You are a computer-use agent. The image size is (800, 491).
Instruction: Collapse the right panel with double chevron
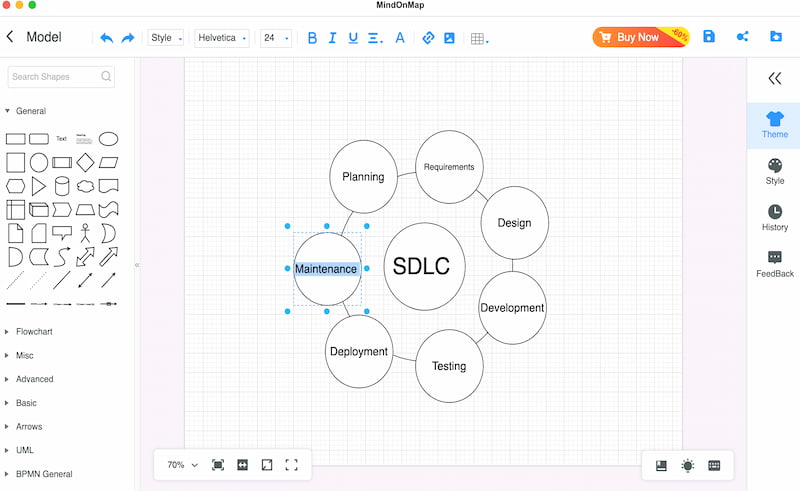pyautogui.click(x=774, y=78)
